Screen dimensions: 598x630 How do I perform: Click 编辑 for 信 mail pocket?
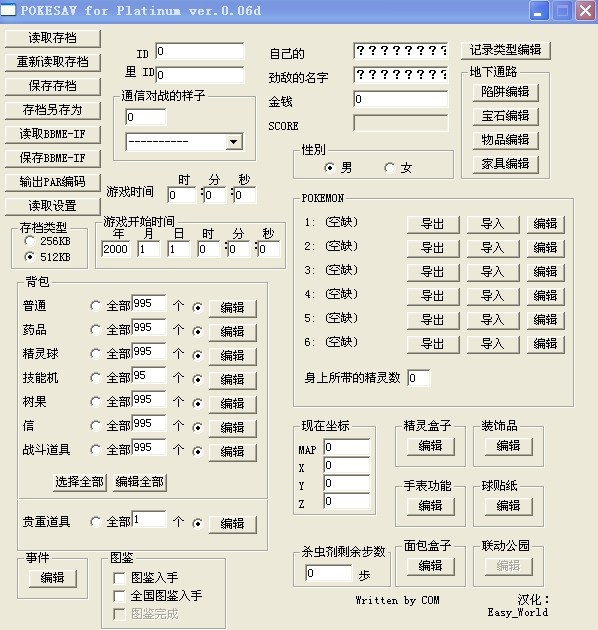click(x=233, y=428)
